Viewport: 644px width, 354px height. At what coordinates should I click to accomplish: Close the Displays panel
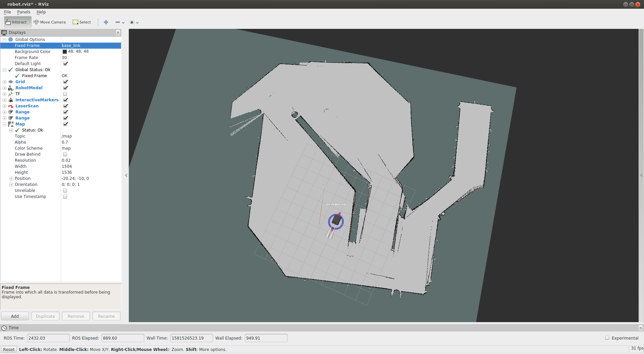(118, 33)
